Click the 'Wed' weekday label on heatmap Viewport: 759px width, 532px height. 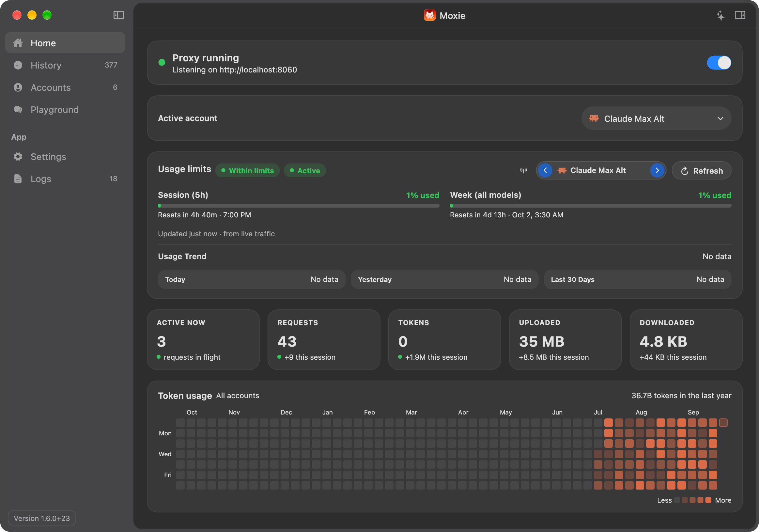165,454
